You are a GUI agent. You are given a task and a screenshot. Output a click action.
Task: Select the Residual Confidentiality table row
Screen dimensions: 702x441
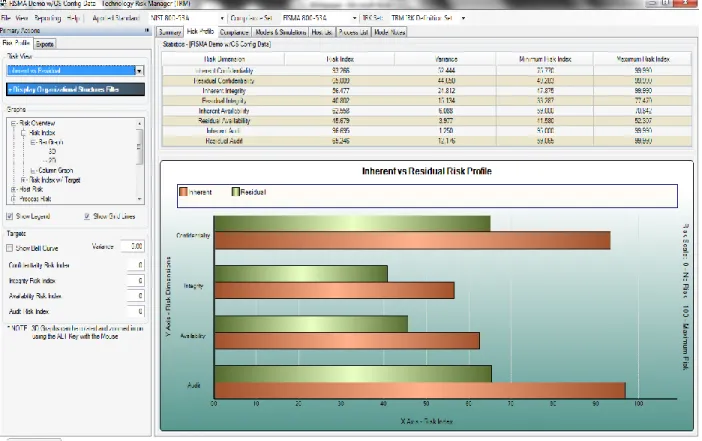(427, 81)
